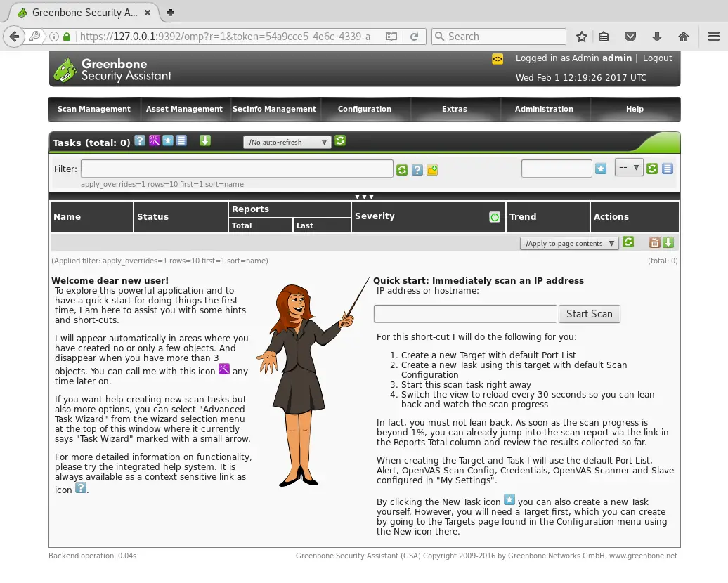Sort tasks by Severity column header
This screenshot has width=728, height=583.
click(375, 216)
